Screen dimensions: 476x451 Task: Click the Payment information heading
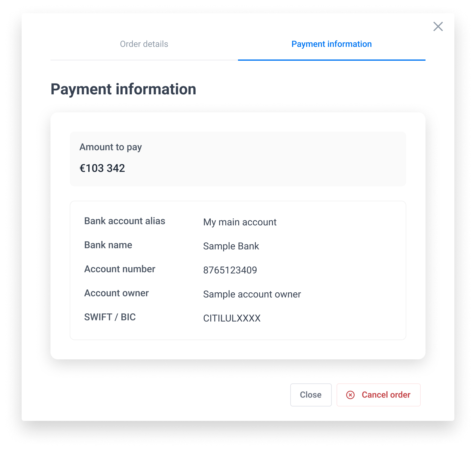[x=123, y=89]
